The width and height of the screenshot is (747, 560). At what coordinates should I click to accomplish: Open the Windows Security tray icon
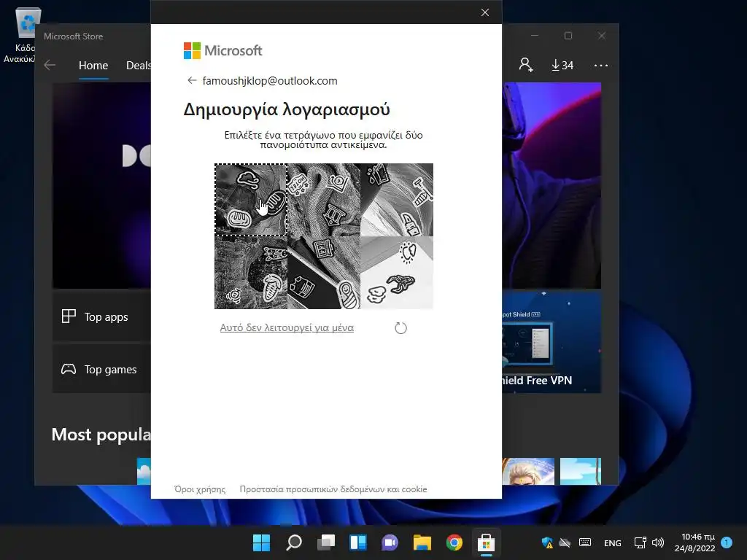(x=547, y=542)
